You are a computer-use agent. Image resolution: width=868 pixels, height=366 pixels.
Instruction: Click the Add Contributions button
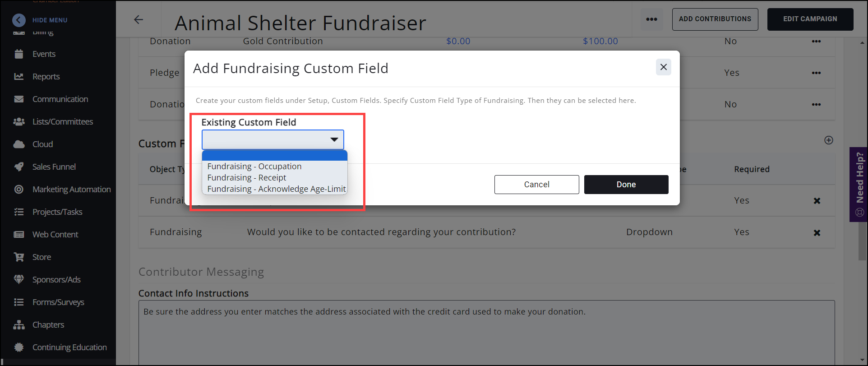(x=715, y=19)
